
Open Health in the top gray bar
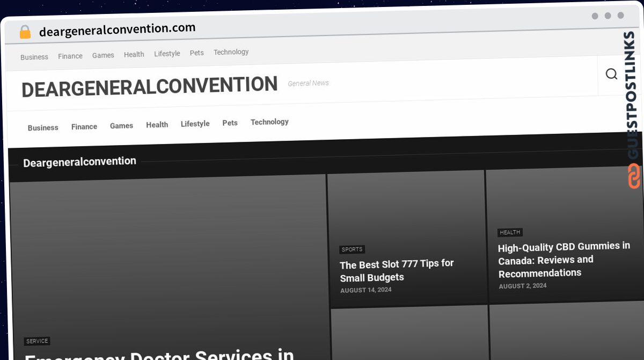point(134,54)
